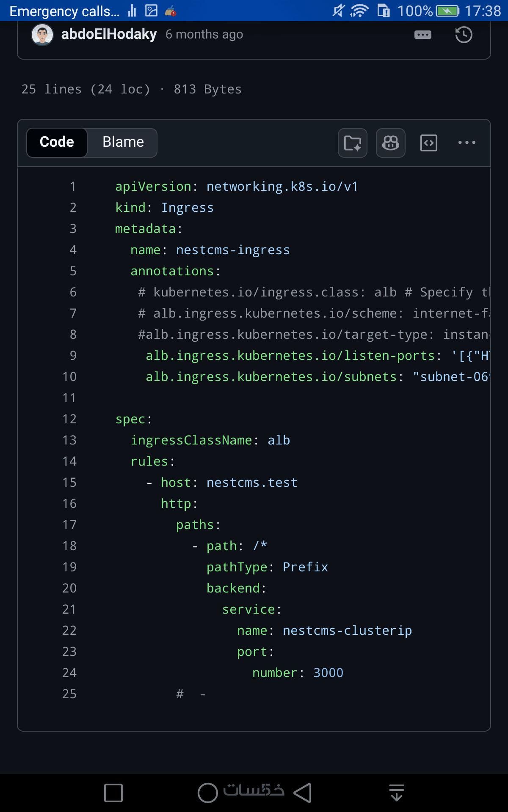Switch to the Blame view

coord(123,143)
